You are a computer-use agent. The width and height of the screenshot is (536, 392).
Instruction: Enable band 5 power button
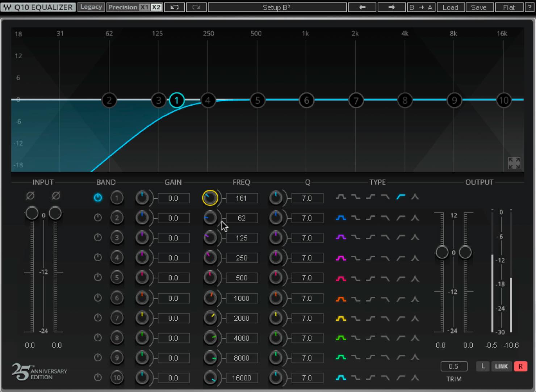98,277
